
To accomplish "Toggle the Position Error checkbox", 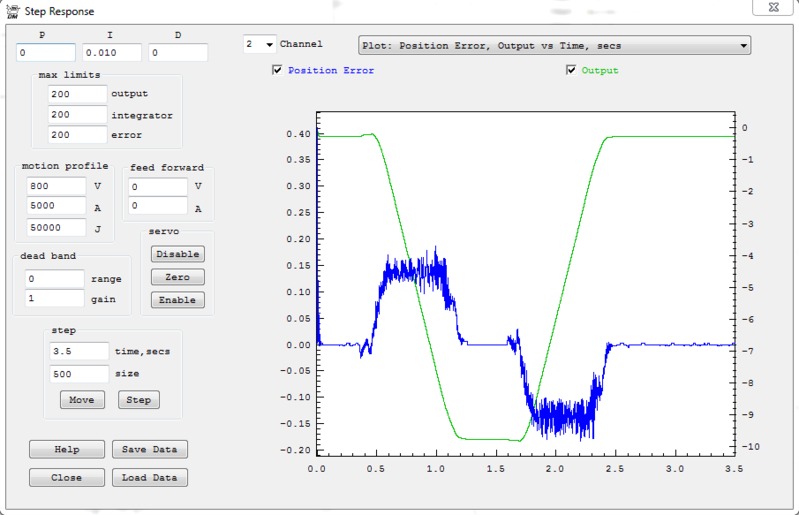I will click(x=277, y=71).
